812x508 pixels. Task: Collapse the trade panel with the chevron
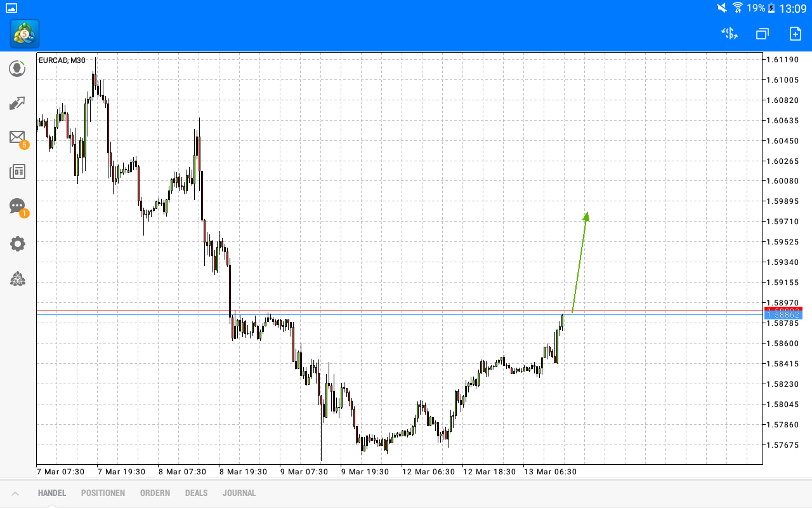pos(15,493)
